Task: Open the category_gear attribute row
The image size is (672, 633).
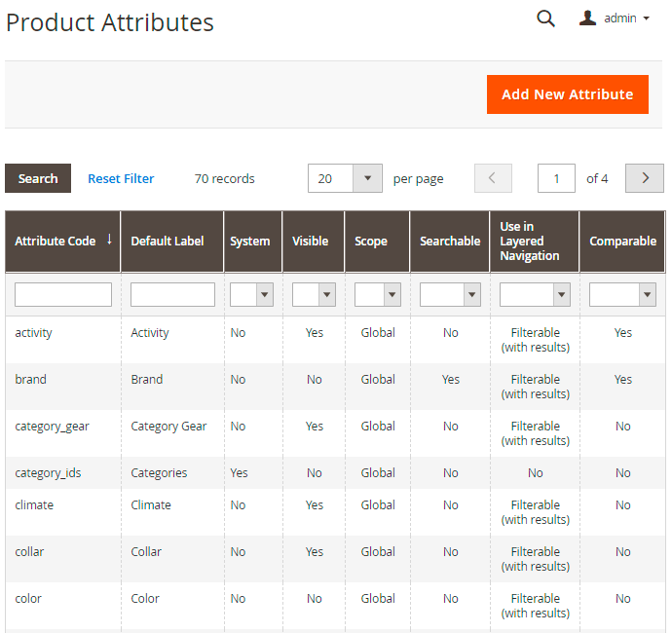Action: coord(53,427)
